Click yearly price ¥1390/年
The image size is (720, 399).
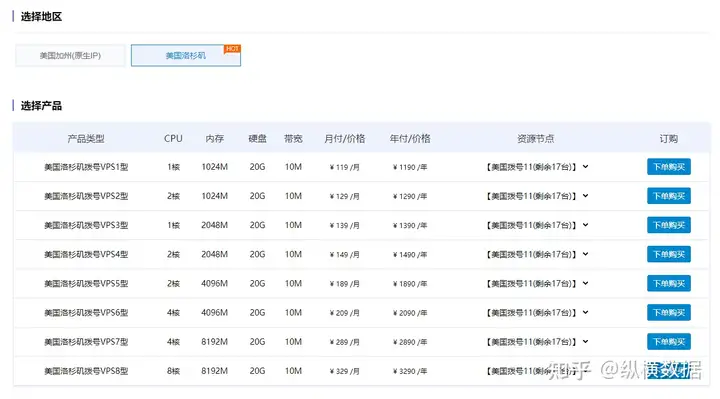pos(410,225)
